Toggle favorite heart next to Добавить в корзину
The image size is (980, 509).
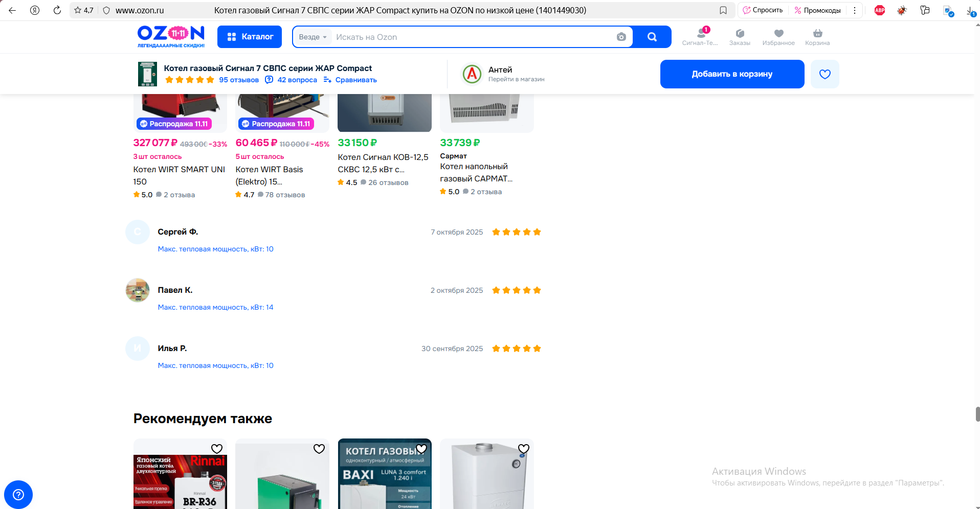825,74
